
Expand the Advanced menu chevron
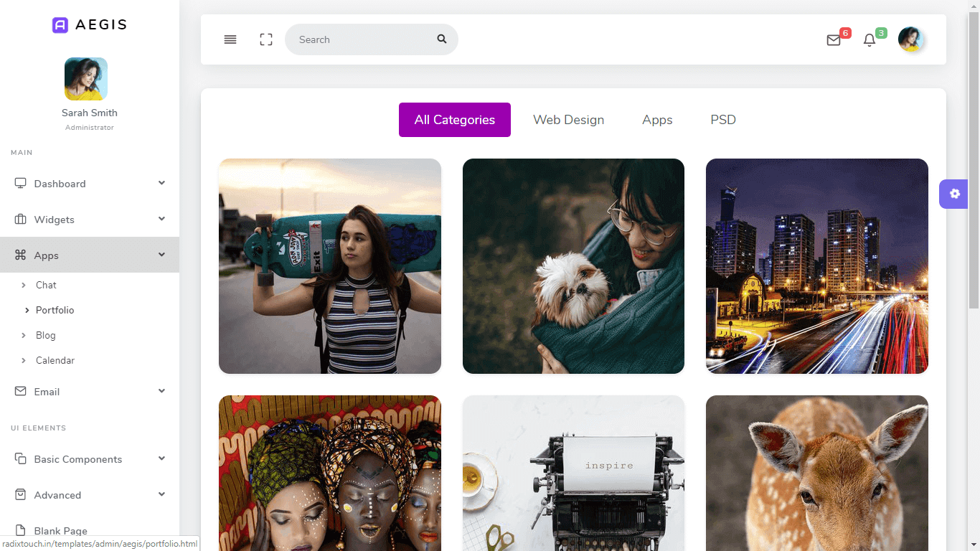161,494
